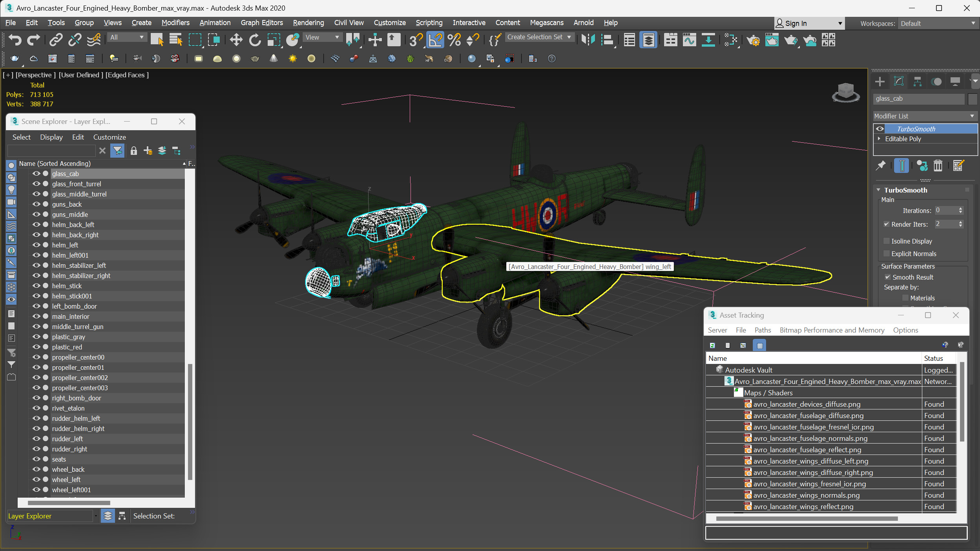Toggle visibility of glass_cab layer

[36, 174]
